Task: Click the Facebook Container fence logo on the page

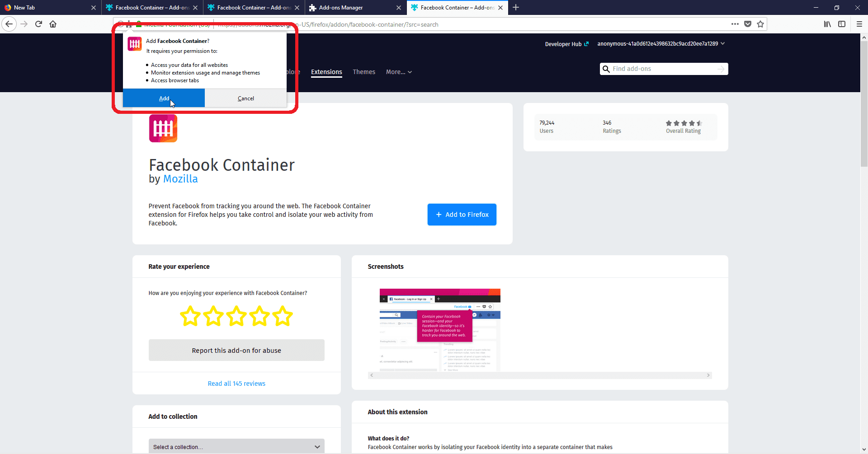Action: (x=163, y=128)
